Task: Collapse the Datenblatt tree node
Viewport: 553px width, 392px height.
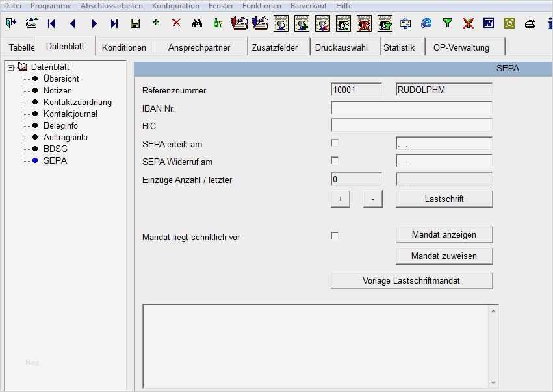Action: [10, 67]
